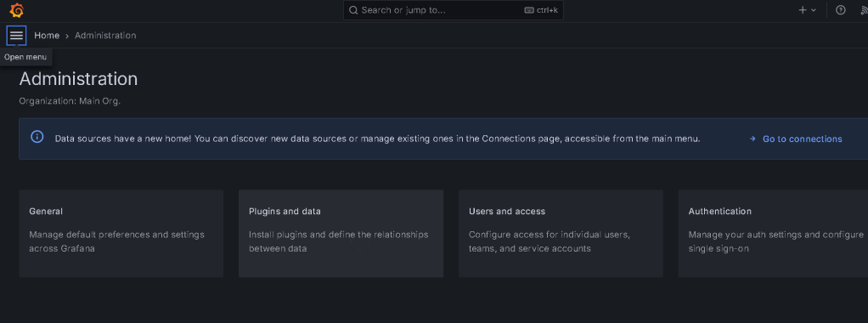Click Manage default preferences description text
Screen dimensions: 868x323
tap(117, 241)
